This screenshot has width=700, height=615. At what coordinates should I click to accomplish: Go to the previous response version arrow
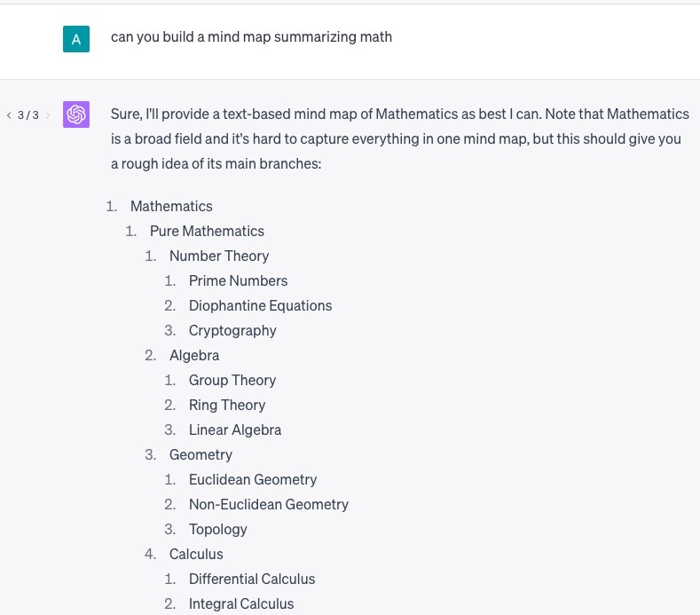pyautogui.click(x=9, y=115)
